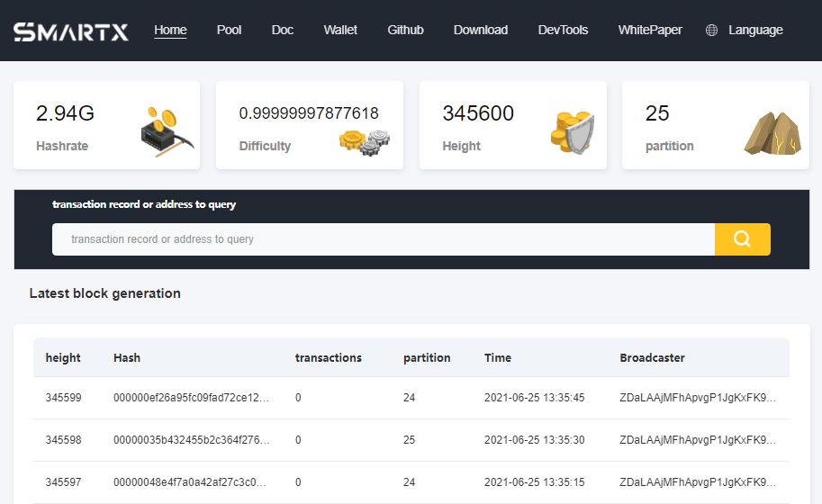Click the Time column header

click(498, 358)
